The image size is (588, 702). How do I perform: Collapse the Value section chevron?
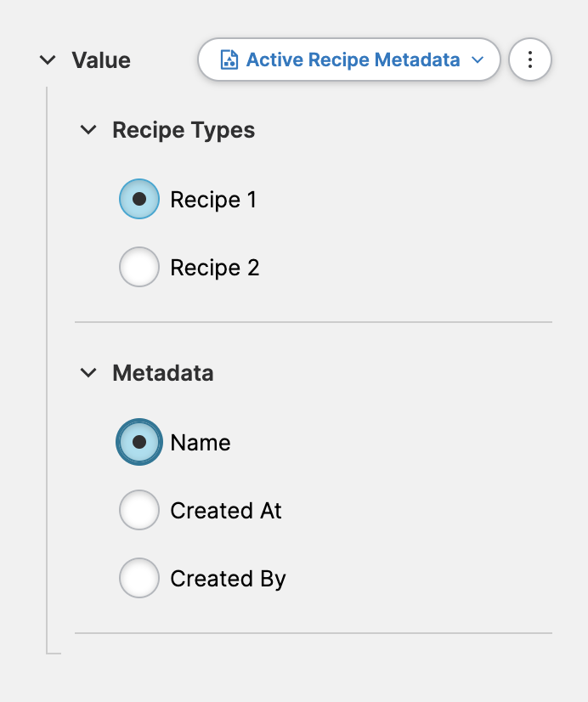[48, 60]
